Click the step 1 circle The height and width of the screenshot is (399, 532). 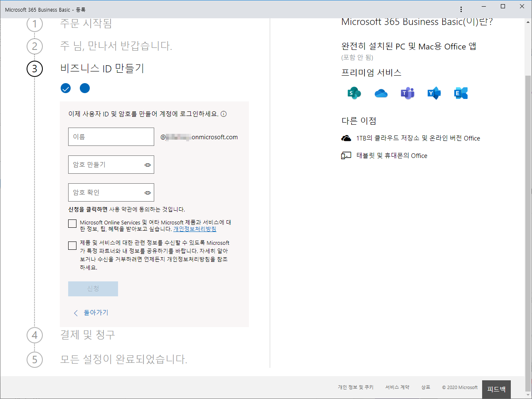click(35, 24)
